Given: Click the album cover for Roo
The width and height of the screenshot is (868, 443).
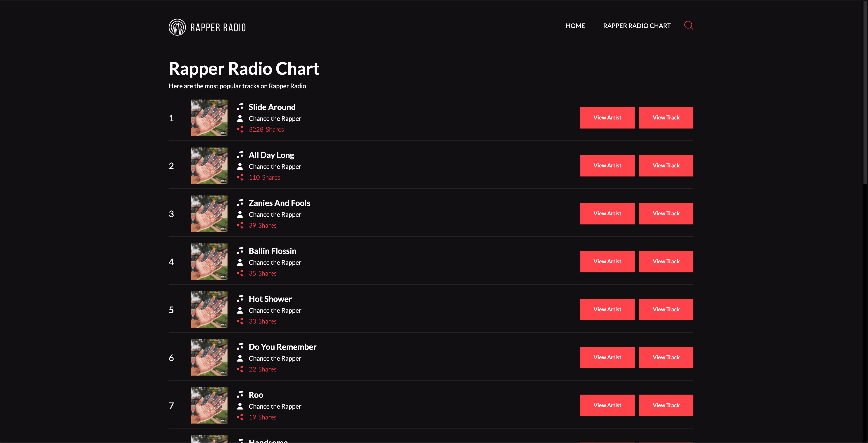Looking at the screenshot, I should [x=209, y=405].
